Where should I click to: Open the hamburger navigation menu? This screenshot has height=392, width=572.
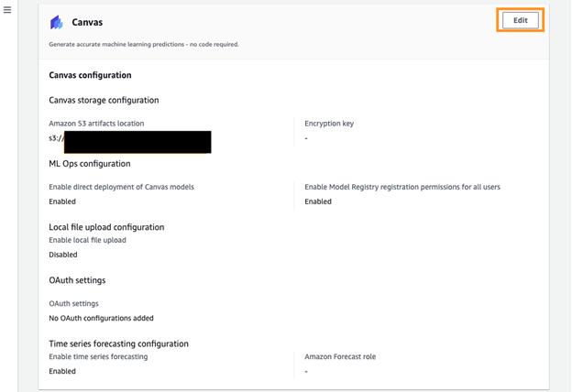8,11
